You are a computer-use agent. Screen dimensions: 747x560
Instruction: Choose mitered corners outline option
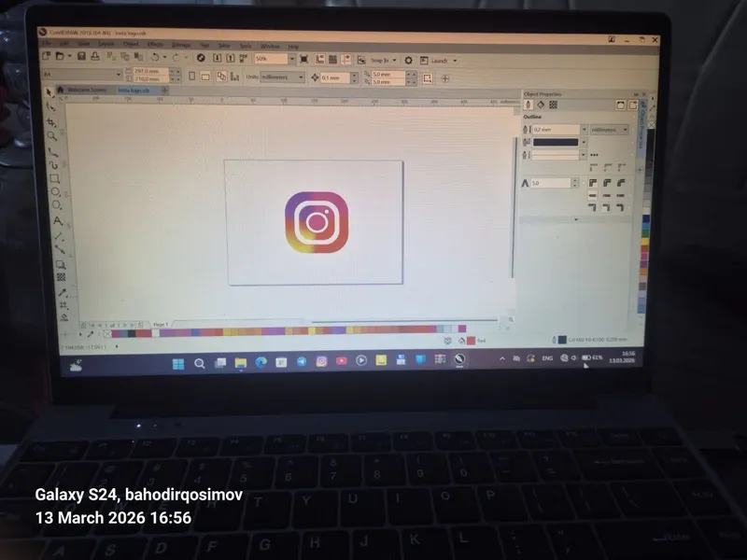593,183
